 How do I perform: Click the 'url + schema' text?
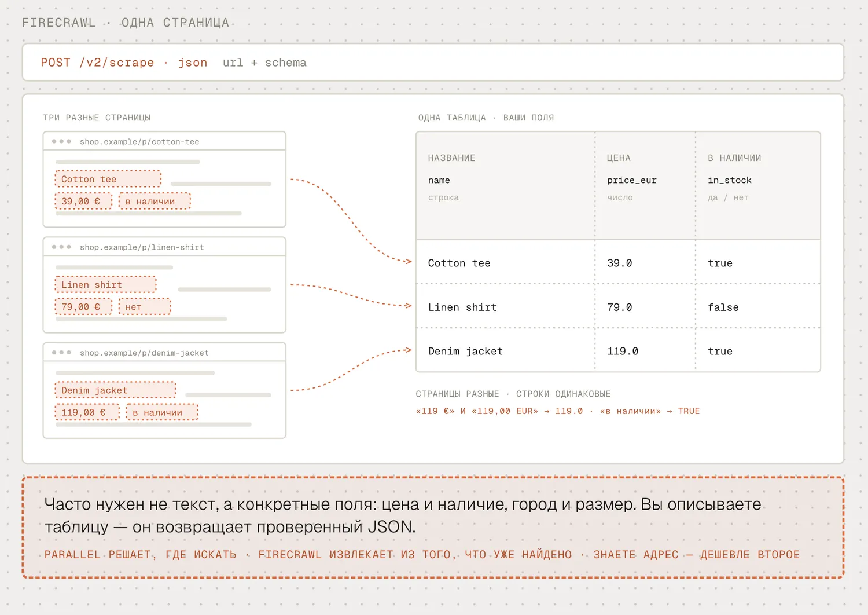(x=264, y=63)
